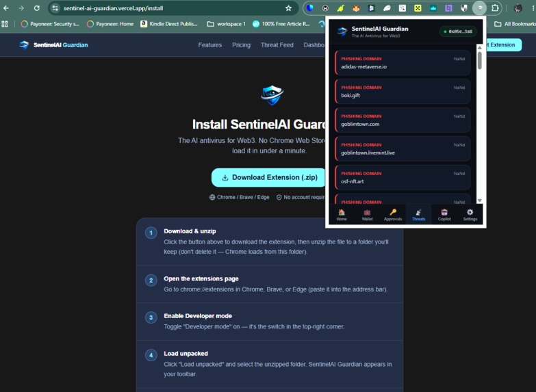
Task: Click the popup scrollbar thumb
Action: (x=480, y=60)
